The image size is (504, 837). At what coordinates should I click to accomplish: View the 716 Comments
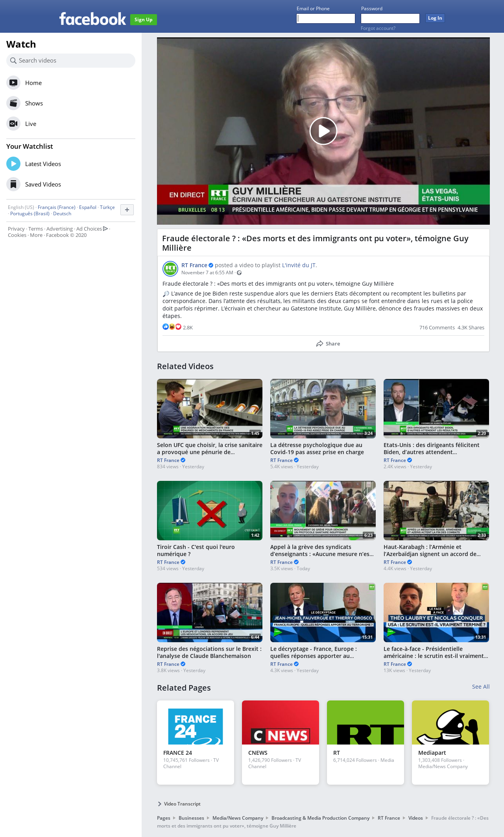[437, 327]
